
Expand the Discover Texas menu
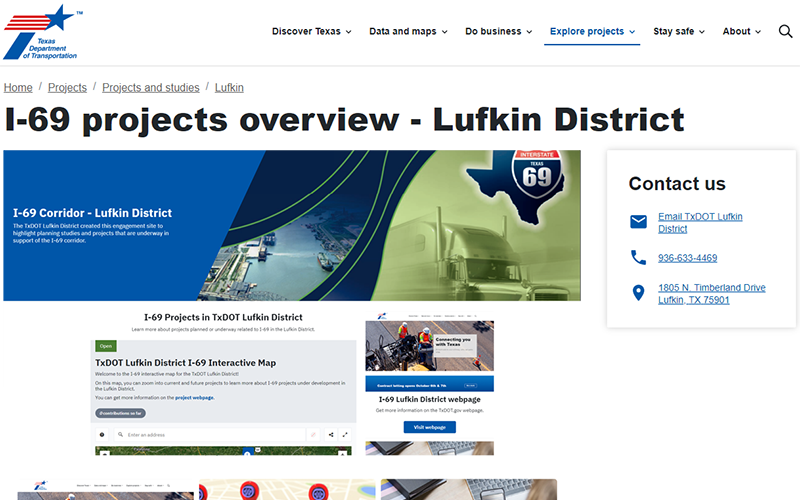[x=311, y=32]
